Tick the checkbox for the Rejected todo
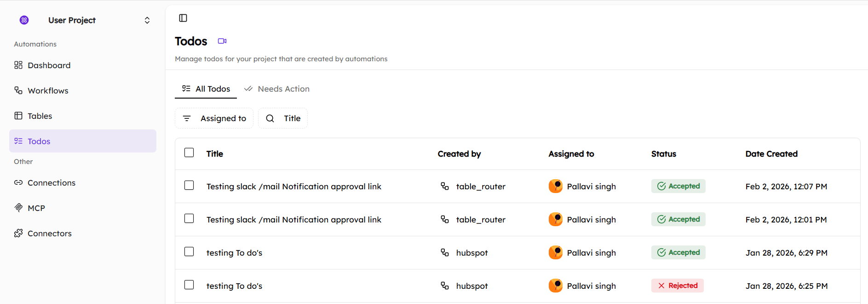The width and height of the screenshot is (868, 304). [x=189, y=285]
